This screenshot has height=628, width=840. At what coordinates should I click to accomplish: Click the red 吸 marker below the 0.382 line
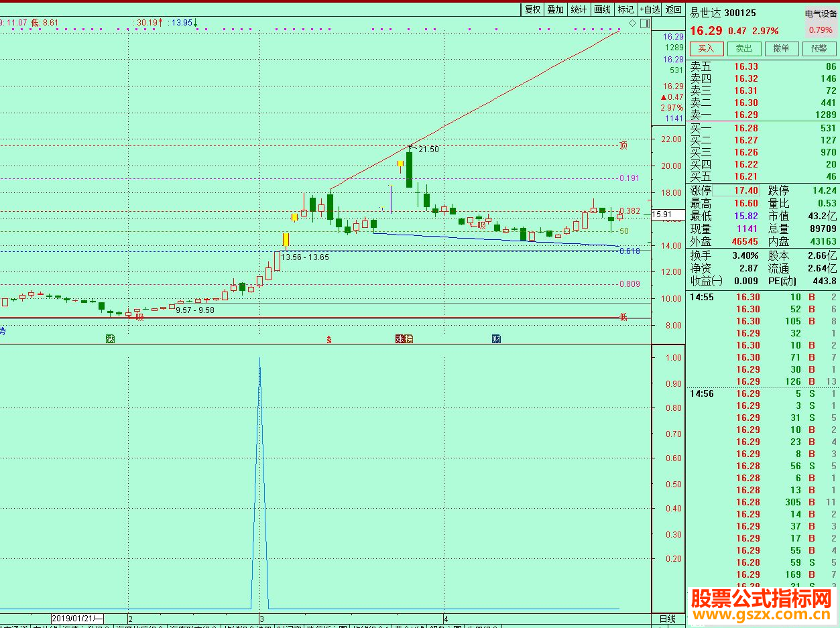(481, 225)
